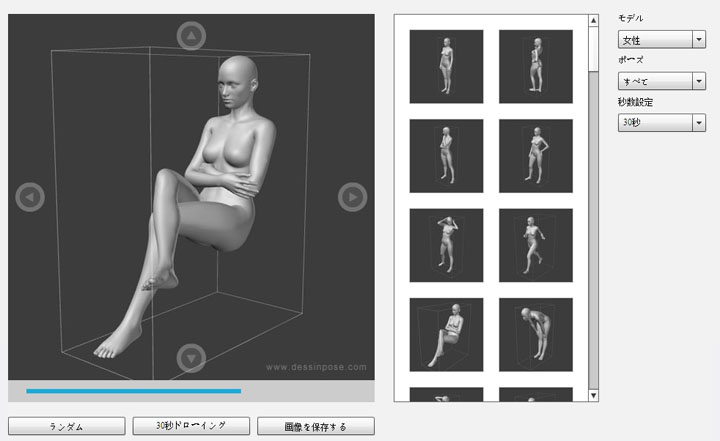The height and width of the screenshot is (441, 720).
Task: Click the pose list scrollbar down arrow
Action: click(593, 395)
